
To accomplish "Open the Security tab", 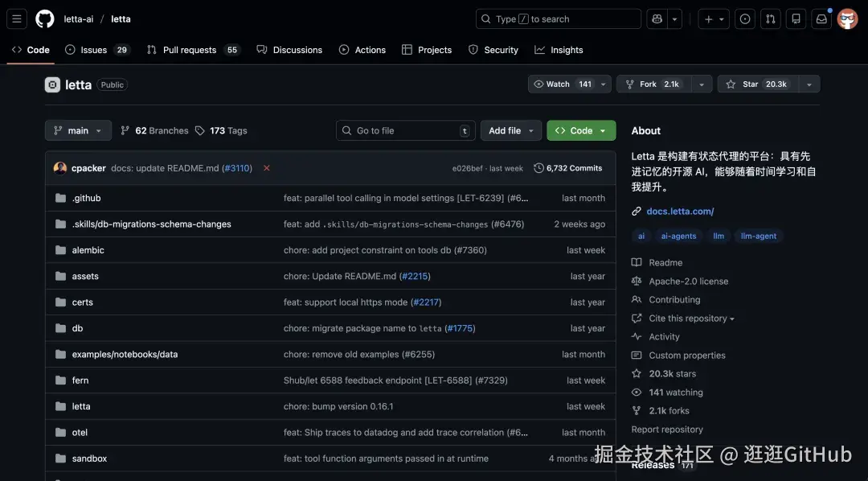I will pos(493,50).
